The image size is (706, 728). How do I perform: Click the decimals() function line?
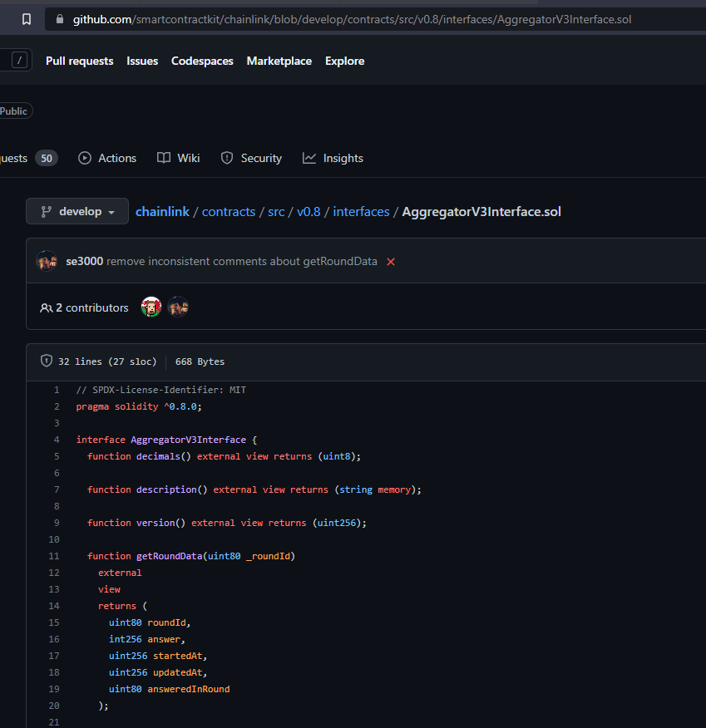click(x=224, y=456)
